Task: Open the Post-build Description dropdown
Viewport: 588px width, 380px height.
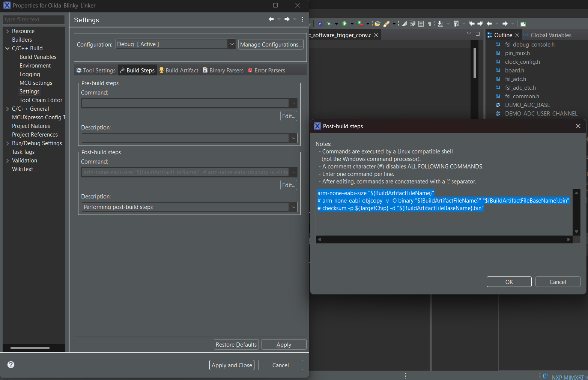Action: point(293,207)
